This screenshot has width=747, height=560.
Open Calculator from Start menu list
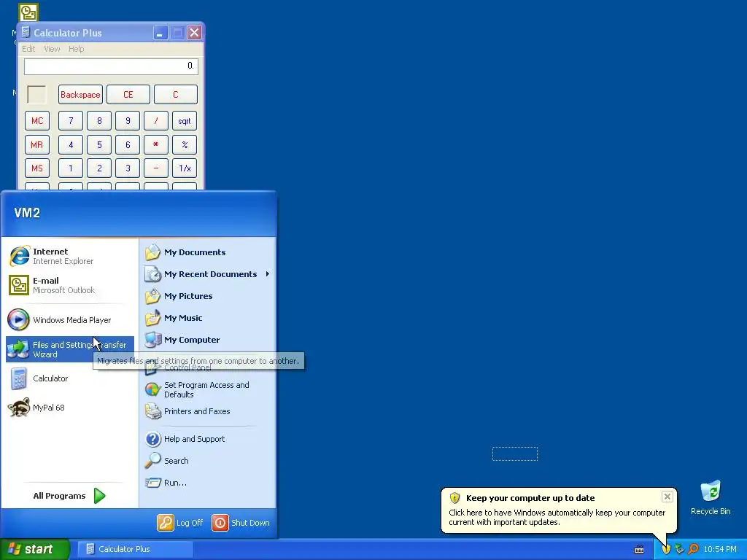click(69, 378)
